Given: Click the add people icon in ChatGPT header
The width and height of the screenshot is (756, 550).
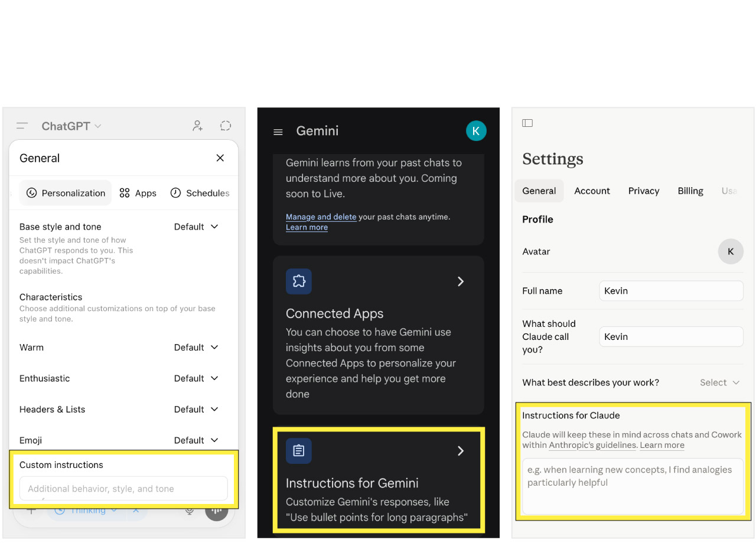Looking at the screenshot, I should coord(197,126).
